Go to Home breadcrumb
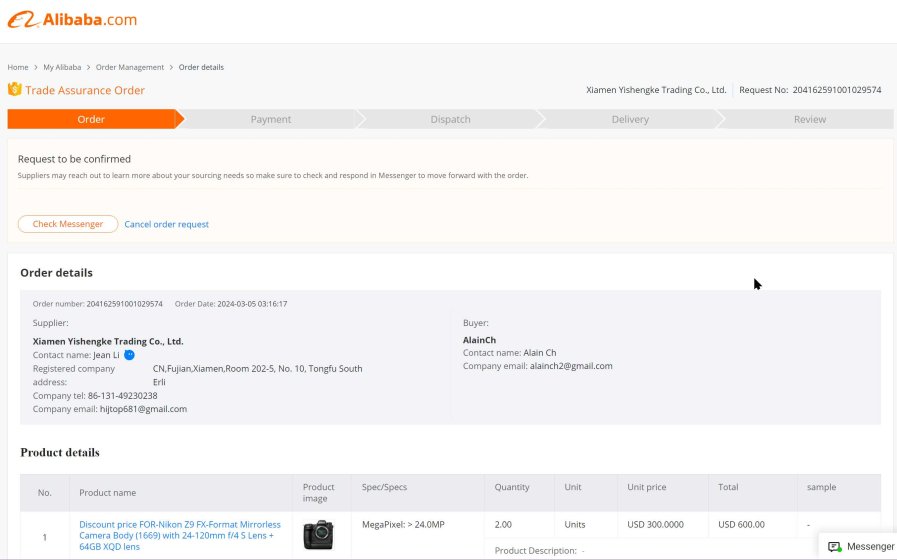897x560 pixels. (x=18, y=67)
